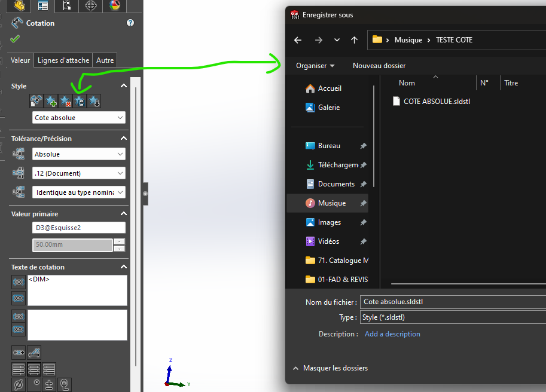The height and width of the screenshot is (392, 546).
Task: Toggle right justify for dimension text
Action: tap(49, 369)
